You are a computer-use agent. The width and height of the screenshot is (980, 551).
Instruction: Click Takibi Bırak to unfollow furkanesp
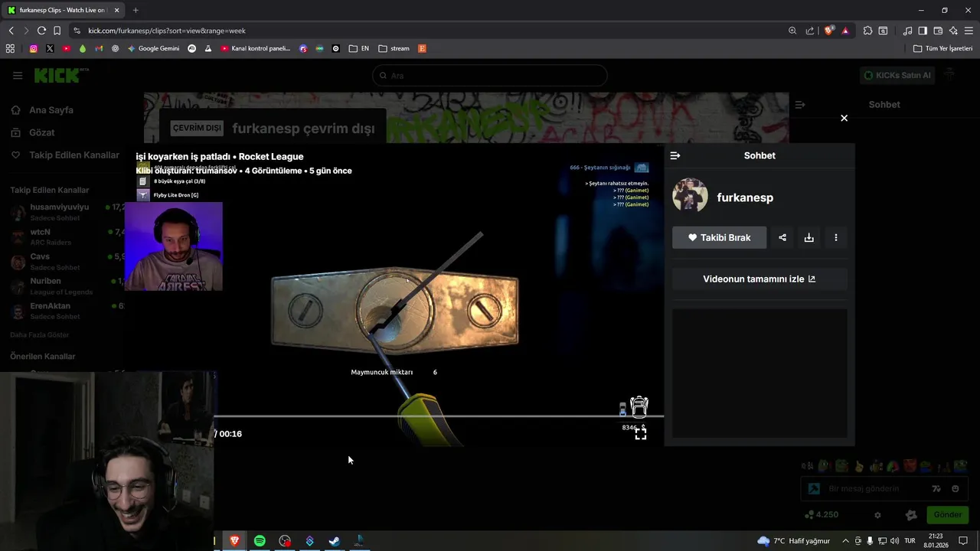tap(719, 237)
